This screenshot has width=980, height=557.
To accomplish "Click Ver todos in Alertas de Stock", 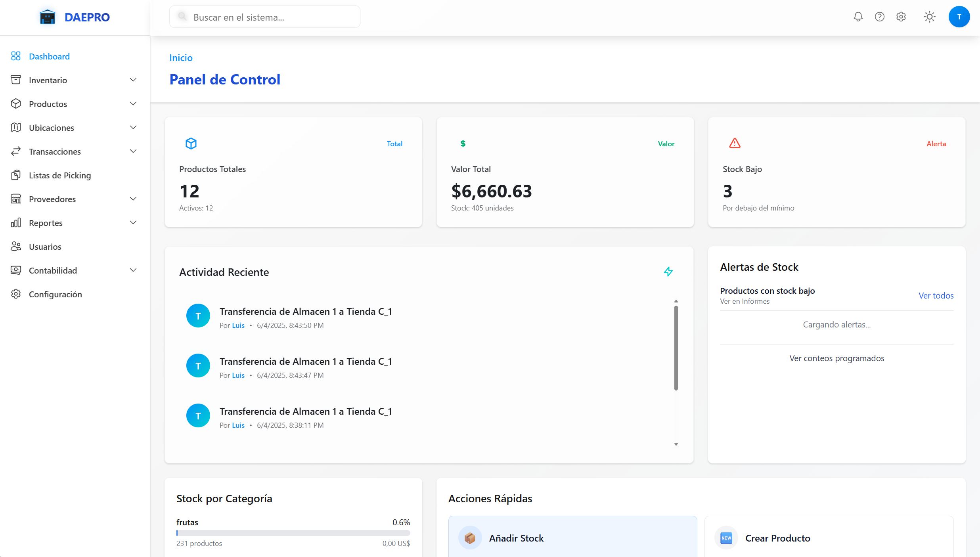I will coord(936,295).
